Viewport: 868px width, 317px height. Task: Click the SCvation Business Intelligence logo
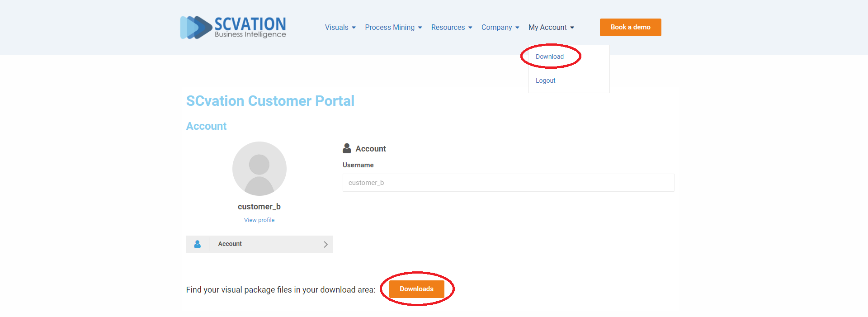click(x=233, y=27)
